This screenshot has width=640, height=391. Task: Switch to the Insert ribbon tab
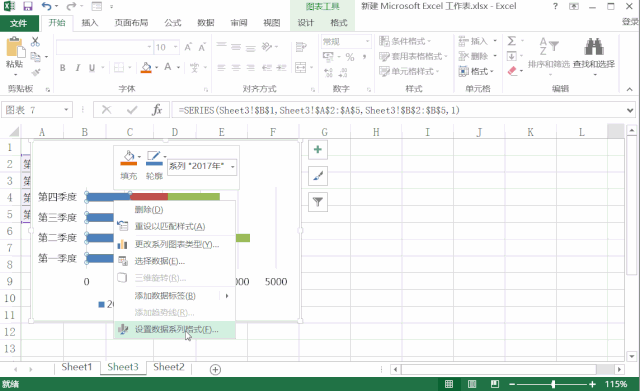pyautogui.click(x=90, y=23)
